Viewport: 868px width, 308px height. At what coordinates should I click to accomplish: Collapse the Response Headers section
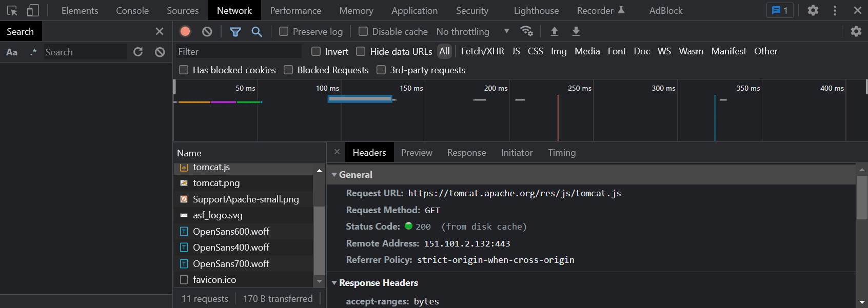click(x=334, y=283)
